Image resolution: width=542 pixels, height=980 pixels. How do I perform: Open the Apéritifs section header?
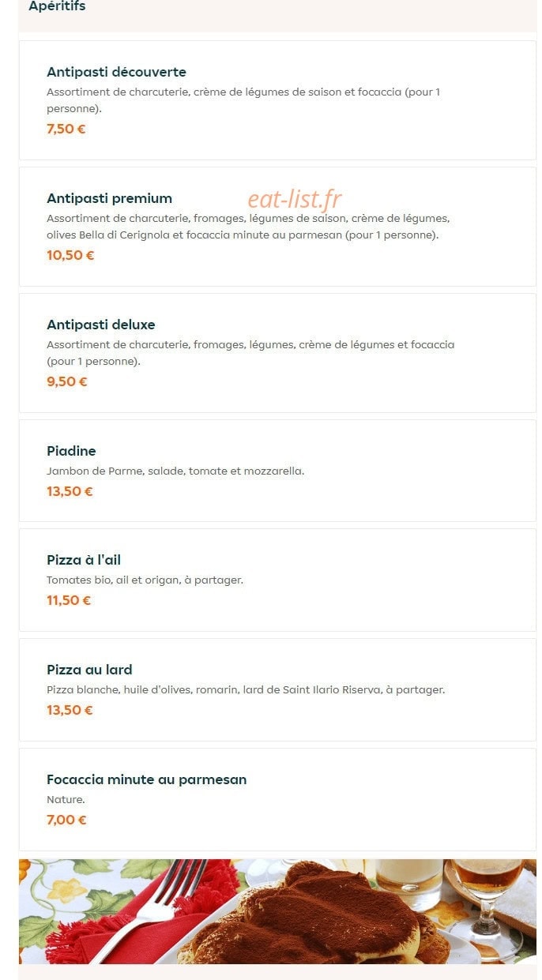point(57,6)
